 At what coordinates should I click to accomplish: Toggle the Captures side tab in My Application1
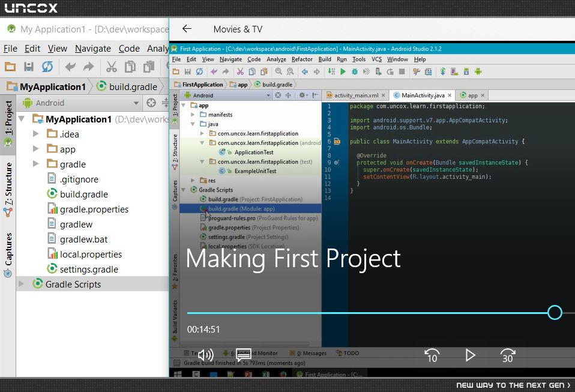click(8, 255)
